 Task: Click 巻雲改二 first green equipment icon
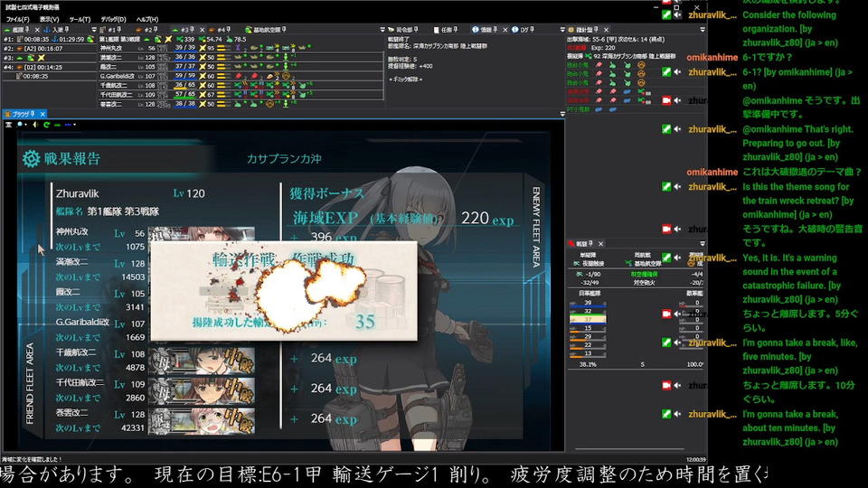(x=238, y=104)
